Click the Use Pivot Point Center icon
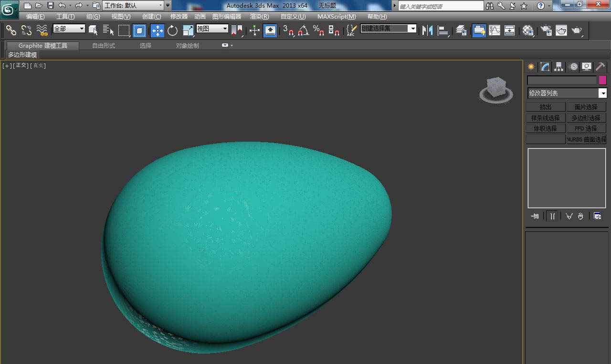The image size is (611, 364). tap(237, 31)
